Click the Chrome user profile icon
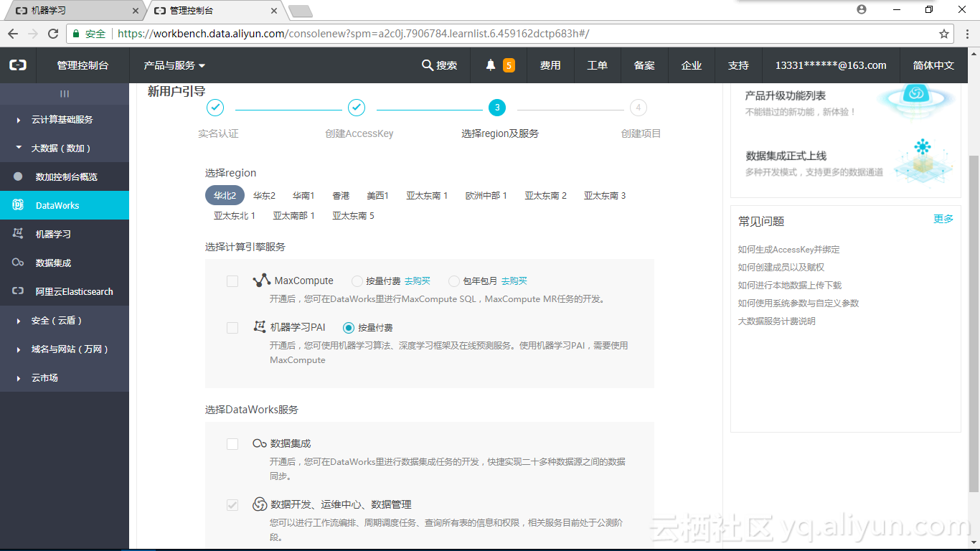The height and width of the screenshot is (551, 980). coord(862,9)
